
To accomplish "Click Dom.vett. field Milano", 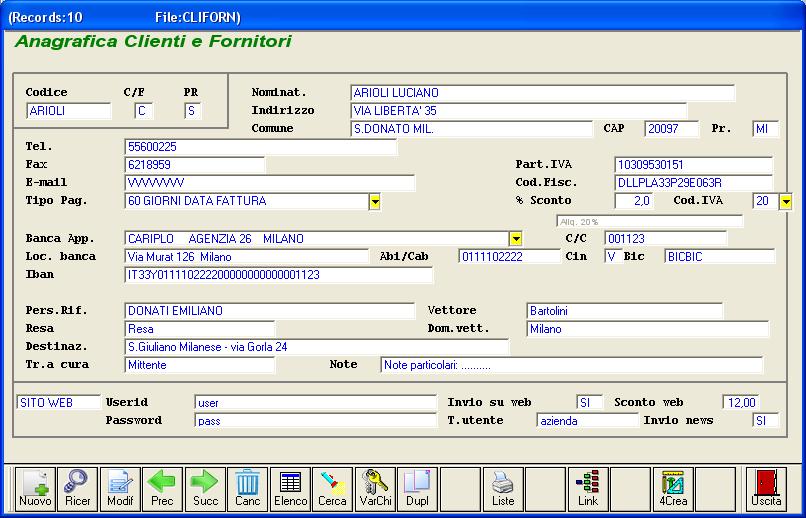I will tap(648, 329).
